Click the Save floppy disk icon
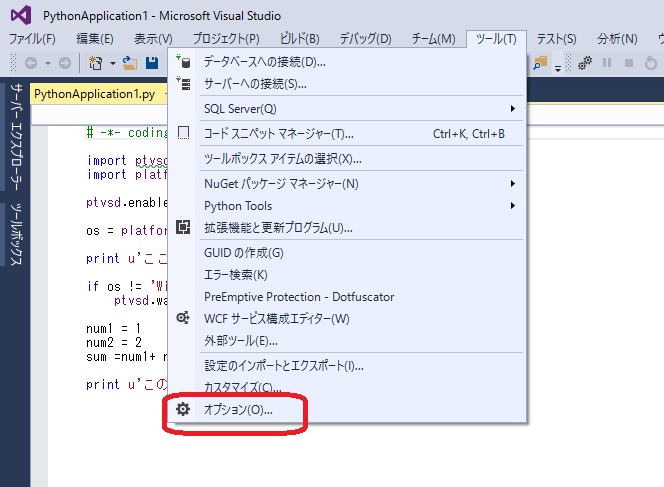Viewport: 664px width, 487px height. click(152, 63)
